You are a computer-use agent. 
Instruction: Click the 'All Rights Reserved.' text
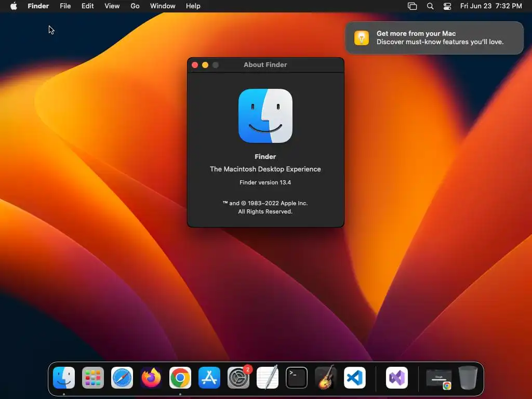pyautogui.click(x=265, y=212)
